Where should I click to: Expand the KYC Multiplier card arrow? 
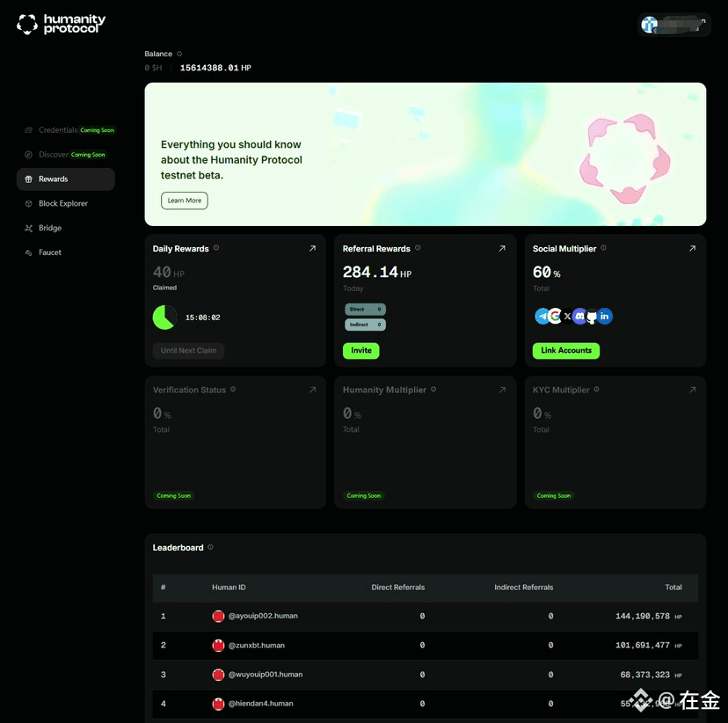[x=692, y=390]
